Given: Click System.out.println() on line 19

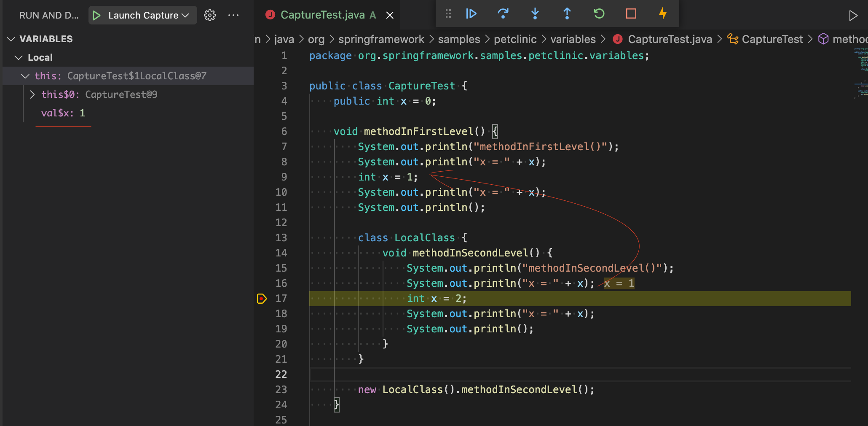Looking at the screenshot, I should pyautogui.click(x=470, y=329).
